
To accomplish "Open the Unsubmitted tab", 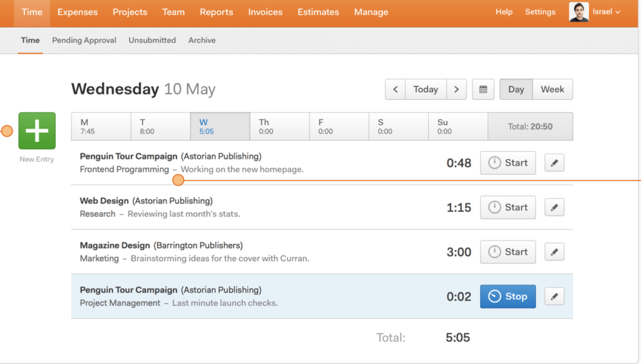I will coord(152,40).
